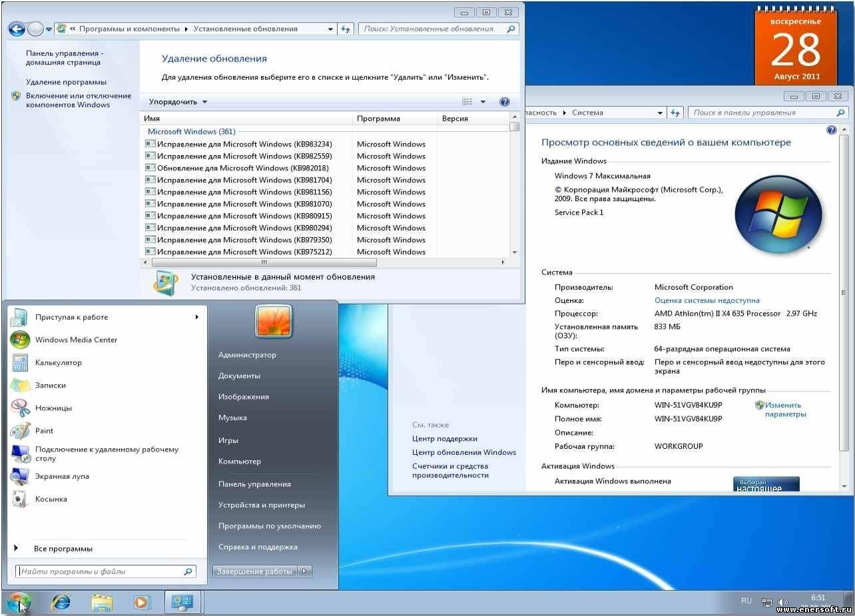Screen dimensions: 855x616
Task: Click the volume icon in system tray
Action: tap(783, 603)
